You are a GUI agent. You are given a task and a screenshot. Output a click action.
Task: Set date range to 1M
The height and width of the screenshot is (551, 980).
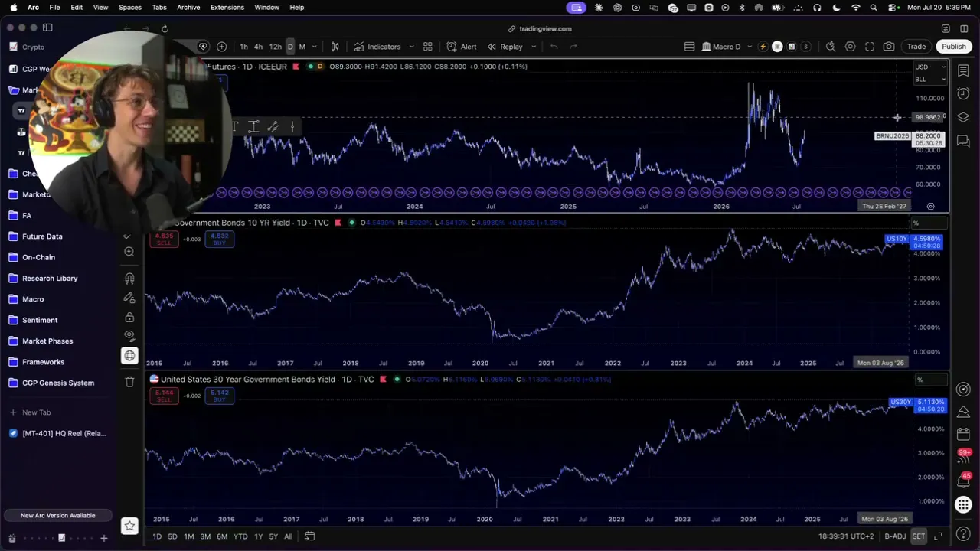click(189, 536)
